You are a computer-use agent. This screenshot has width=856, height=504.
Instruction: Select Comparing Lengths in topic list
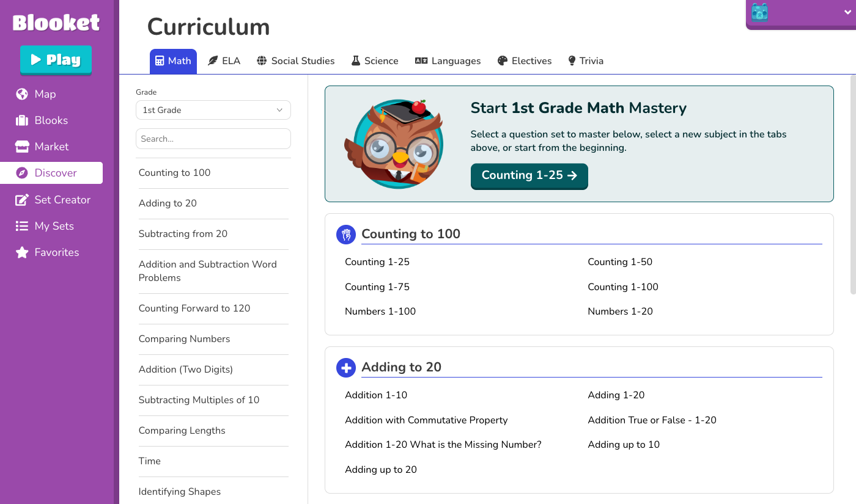click(x=212, y=431)
